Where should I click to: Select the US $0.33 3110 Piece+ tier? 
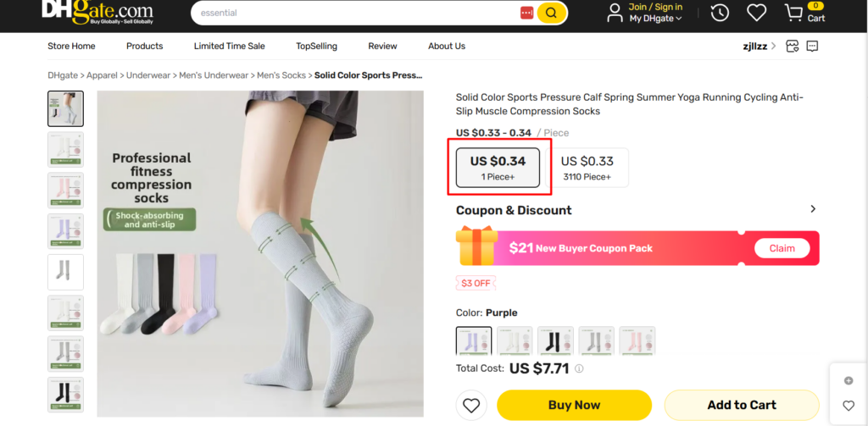click(x=587, y=168)
